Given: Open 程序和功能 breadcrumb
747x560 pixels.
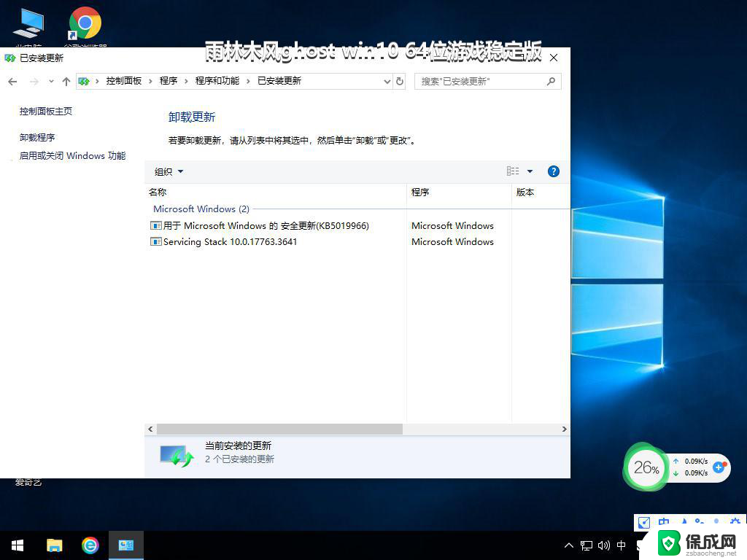Looking at the screenshot, I should pos(217,81).
